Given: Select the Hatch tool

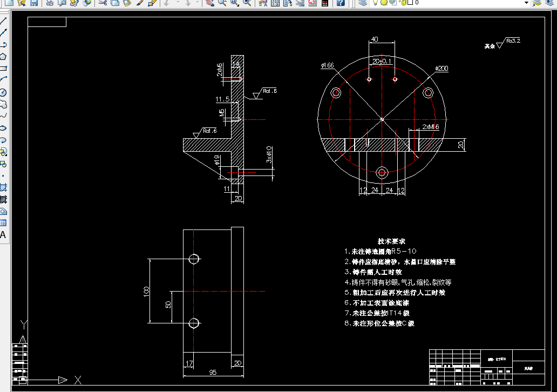Looking at the screenshot, I should pos(3,187).
